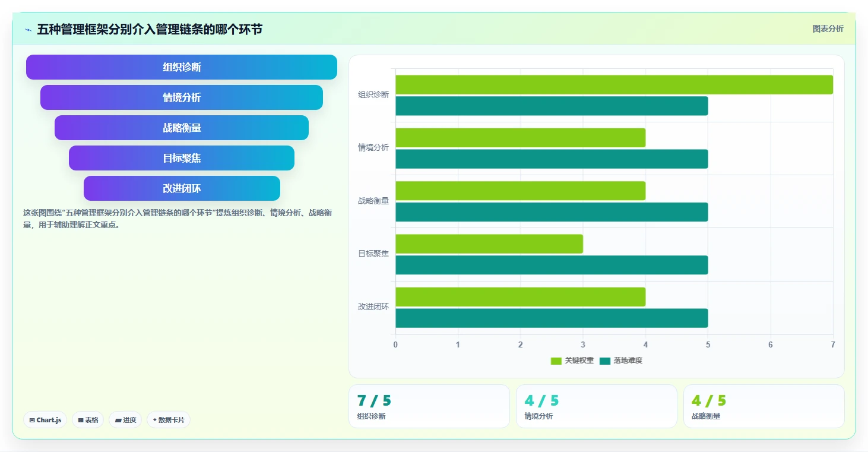Click the 进度 tag chip
Image resolution: width=868 pixels, height=452 pixels.
[x=125, y=420]
